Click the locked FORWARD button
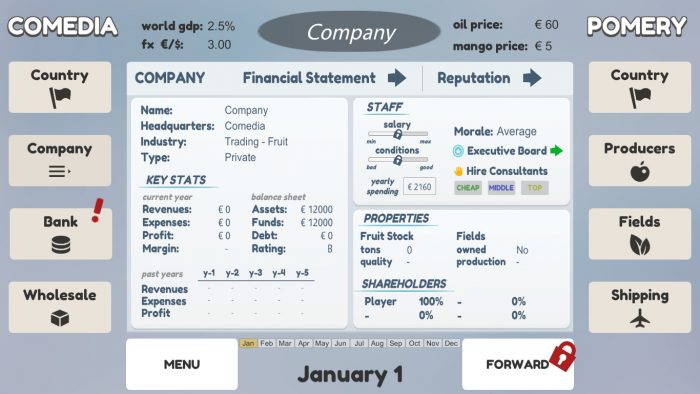This screenshot has height=394, width=700. (518, 364)
